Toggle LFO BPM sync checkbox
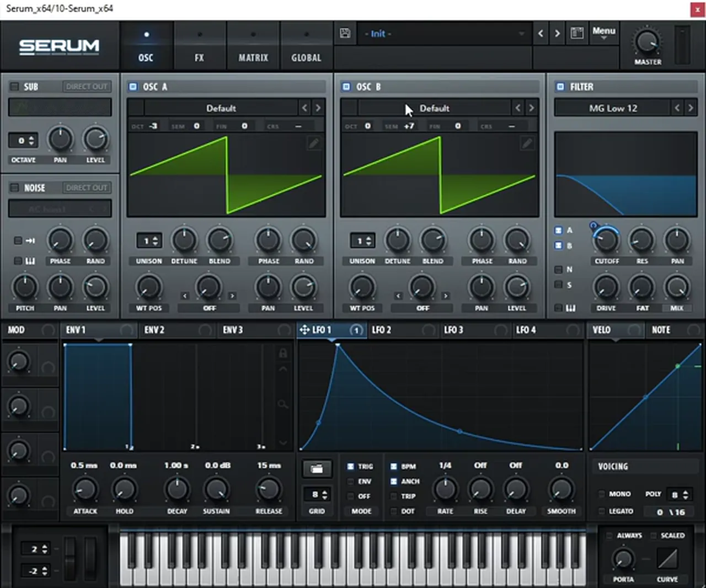706x588 pixels. pyautogui.click(x=394, y=467)
